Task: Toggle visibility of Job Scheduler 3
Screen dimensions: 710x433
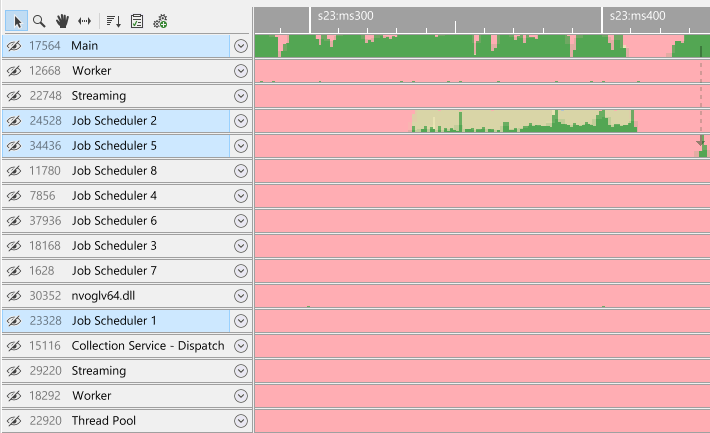Action: point(14,246)
